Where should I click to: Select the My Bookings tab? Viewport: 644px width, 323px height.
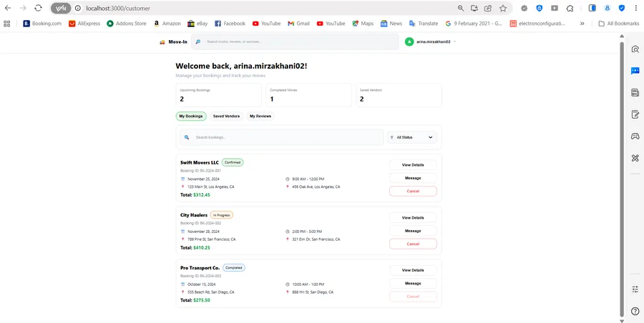tap(191, 116)
